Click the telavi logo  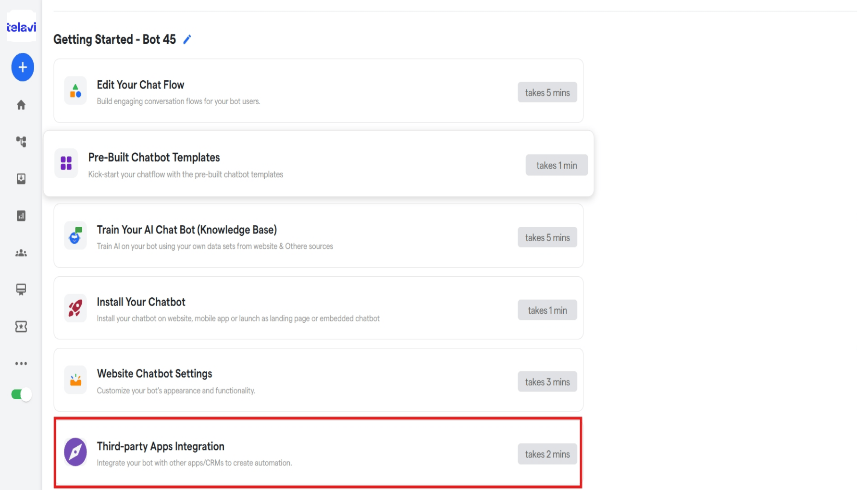21,27
